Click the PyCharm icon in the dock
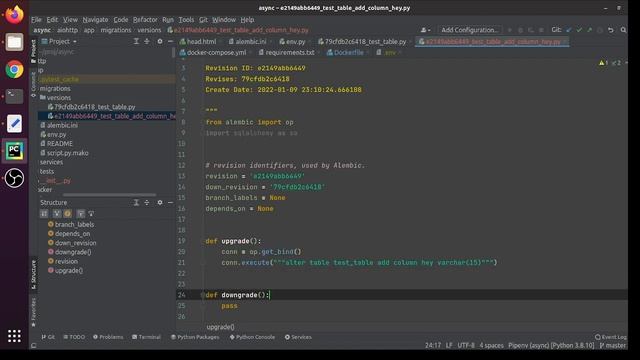The height and width of the screenshot is (360, 640). (14, 151)
